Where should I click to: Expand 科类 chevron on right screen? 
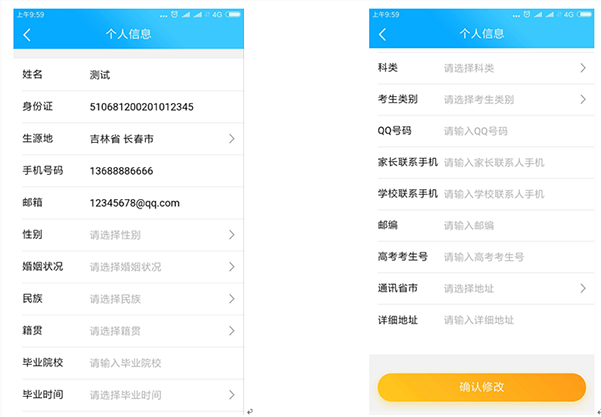point(583,68)
